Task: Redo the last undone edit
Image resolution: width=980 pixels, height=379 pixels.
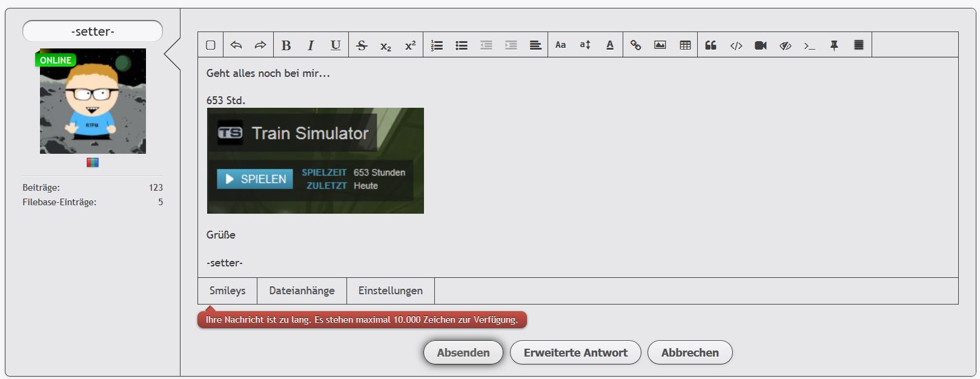Action: coord(260,45)
